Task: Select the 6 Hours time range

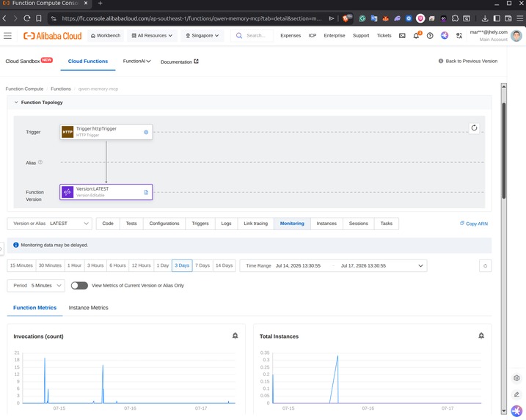Action: pos(118,265)
